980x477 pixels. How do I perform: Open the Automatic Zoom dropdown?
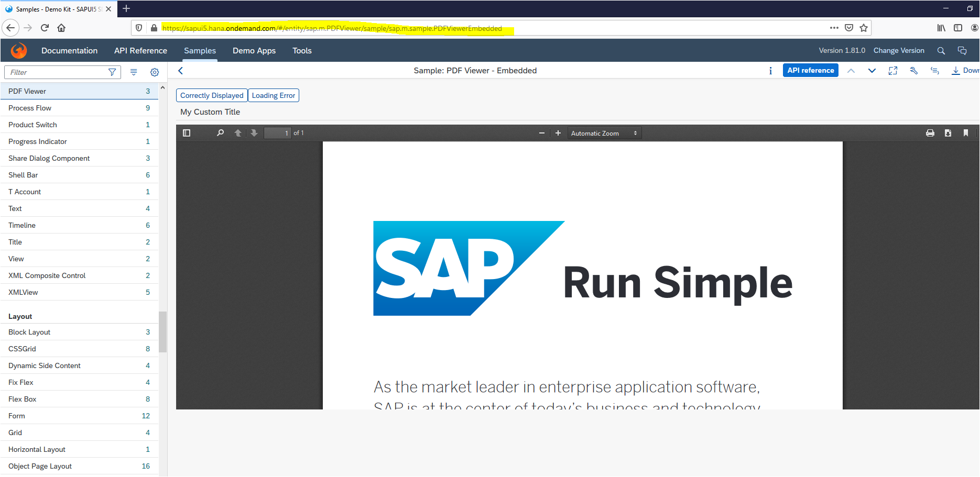(605, 133)
